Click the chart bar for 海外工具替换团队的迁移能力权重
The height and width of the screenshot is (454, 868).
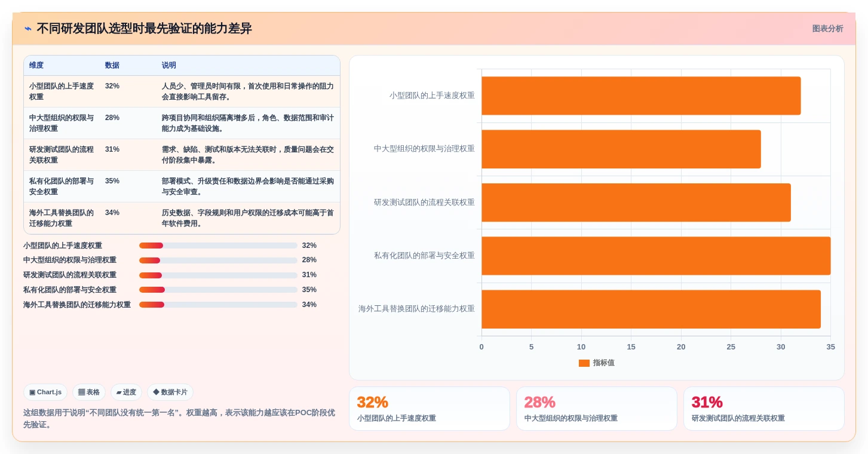point(651,309)
